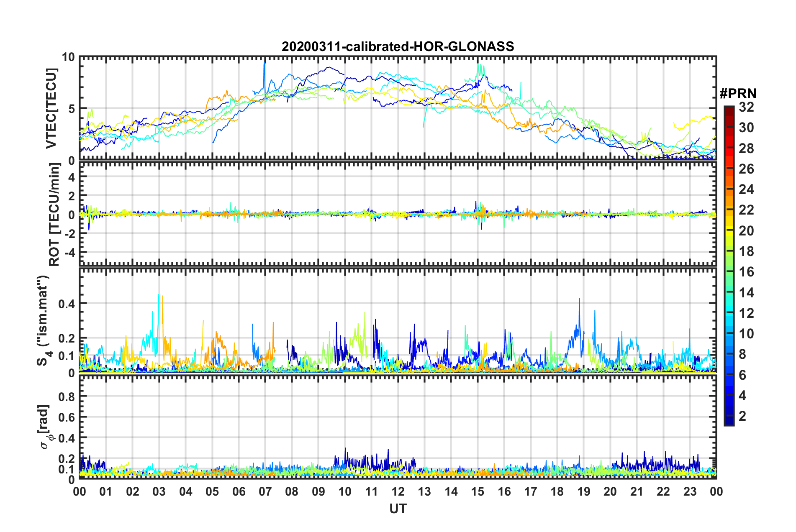Click x-axis tick label 06

239,491
